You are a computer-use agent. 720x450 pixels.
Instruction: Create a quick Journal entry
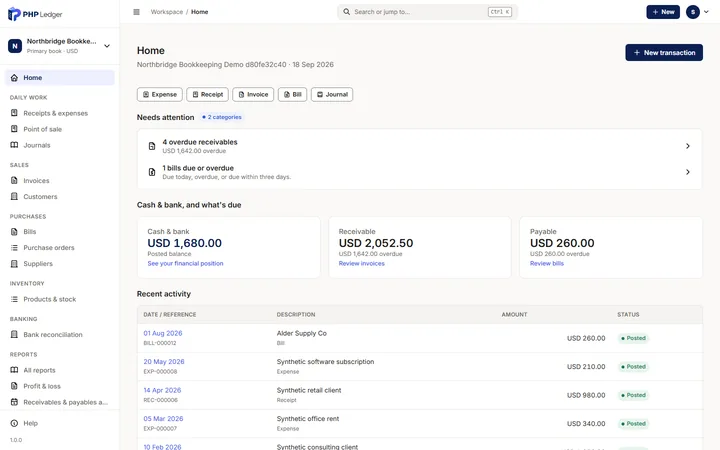(332, 94)
